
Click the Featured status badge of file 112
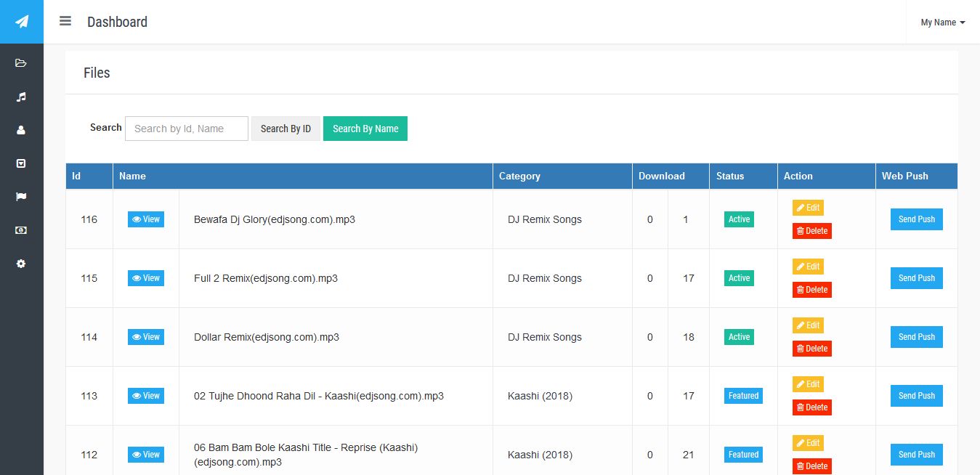click(x=743, y=455)
